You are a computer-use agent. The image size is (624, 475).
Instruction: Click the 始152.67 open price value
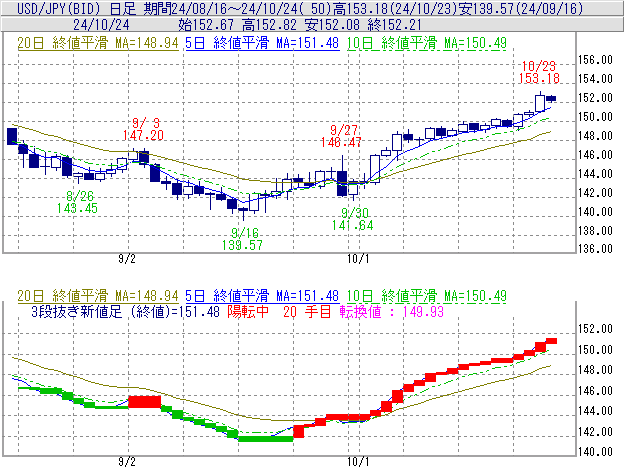tap(207, 25)
